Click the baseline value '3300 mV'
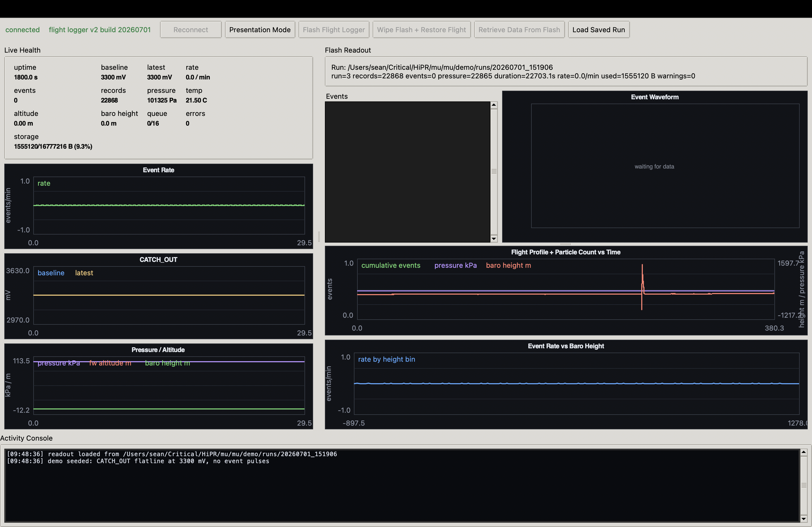 pos(113,77)
